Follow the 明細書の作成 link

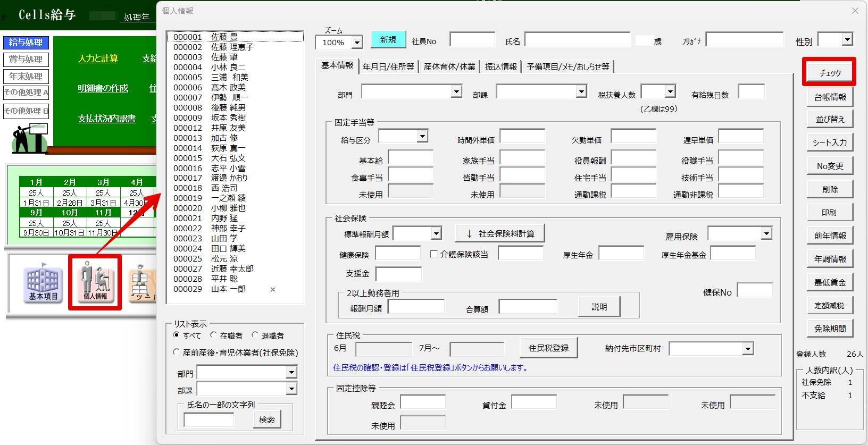[103, 88]
